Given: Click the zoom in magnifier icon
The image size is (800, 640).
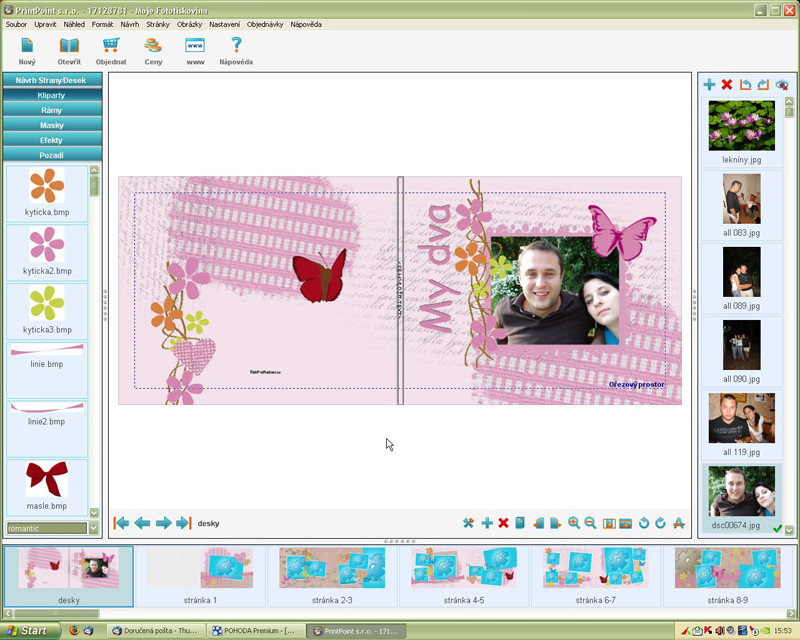Looking at the screenshot, I should (573, 523).
